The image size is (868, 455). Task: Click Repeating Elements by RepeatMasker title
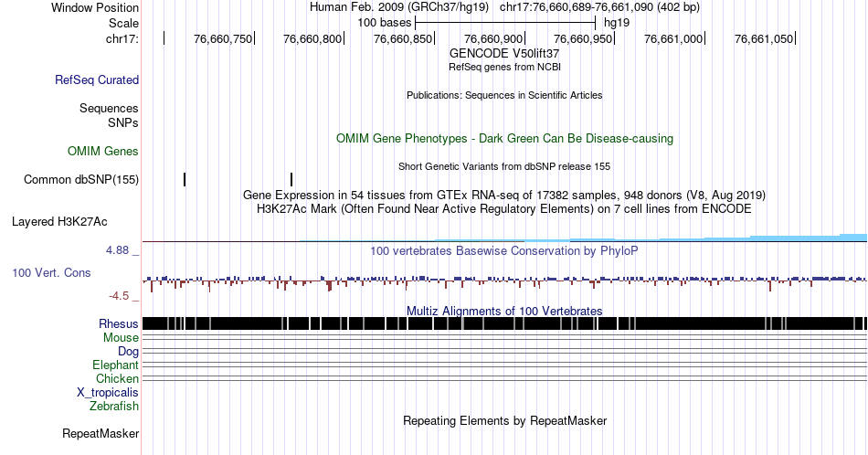504,420
